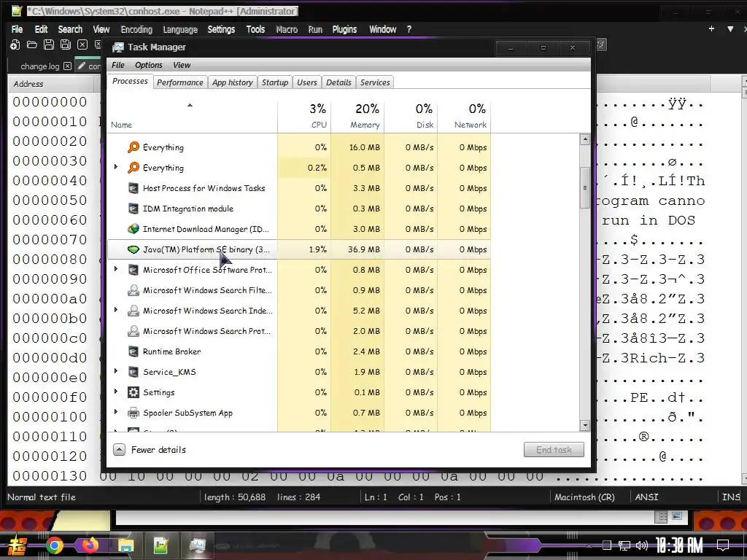
Task: Click the Task Manager title bar icon
Action: coord(117,47)
